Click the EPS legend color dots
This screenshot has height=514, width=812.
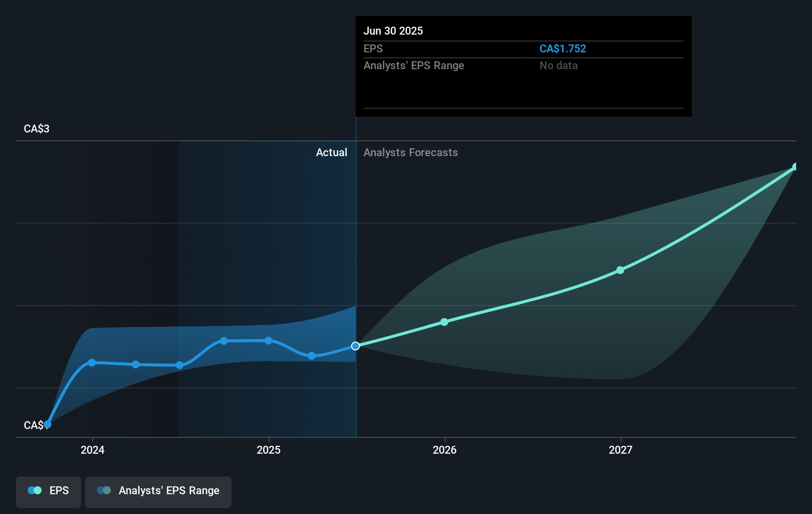(x=35, y=490)
